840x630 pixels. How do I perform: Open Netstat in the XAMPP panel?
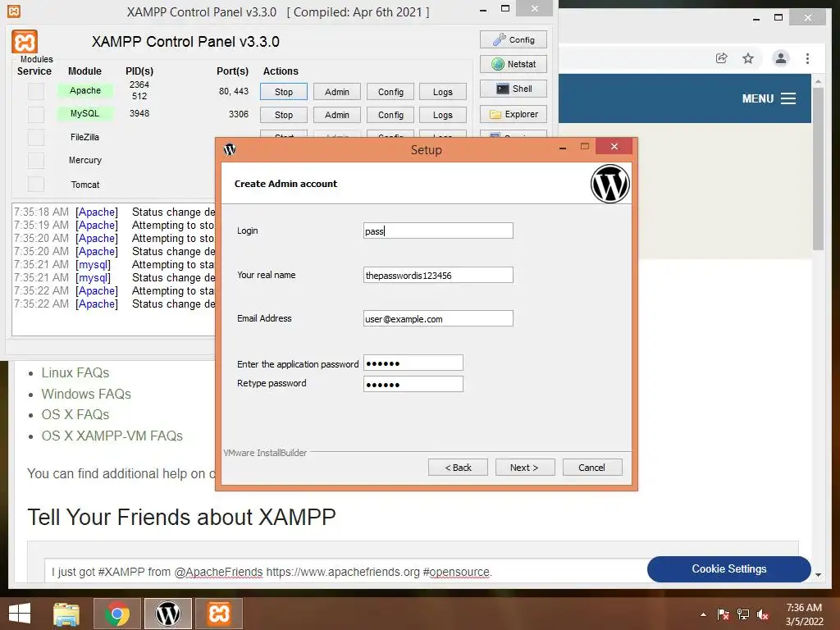(514, 64)
